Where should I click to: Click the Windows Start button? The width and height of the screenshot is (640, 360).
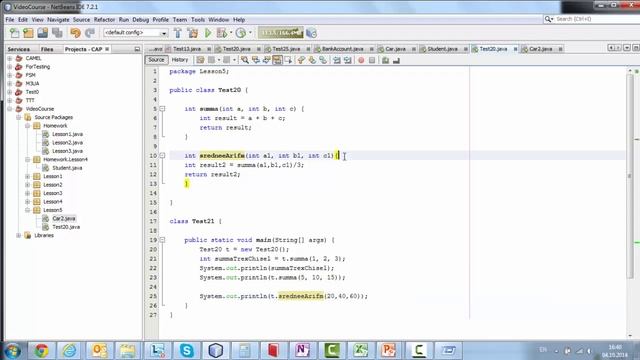(13, 350)
